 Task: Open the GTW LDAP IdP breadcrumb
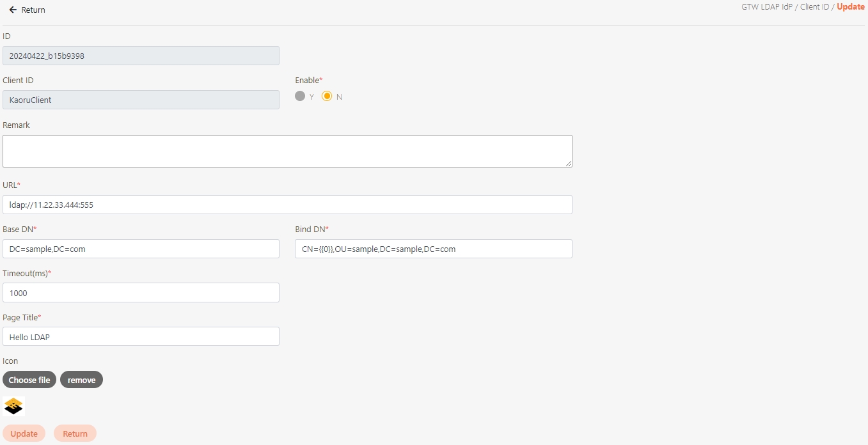click(x=766, y=7)
